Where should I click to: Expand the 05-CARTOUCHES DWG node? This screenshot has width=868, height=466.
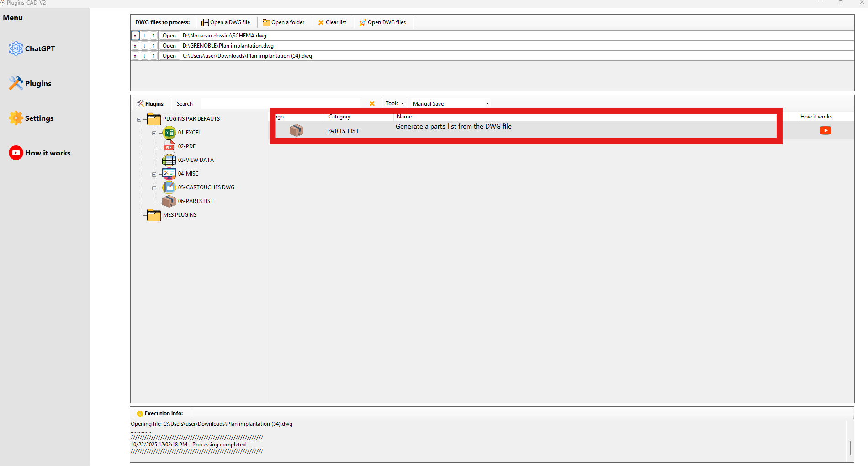click(x=154, y=188)
